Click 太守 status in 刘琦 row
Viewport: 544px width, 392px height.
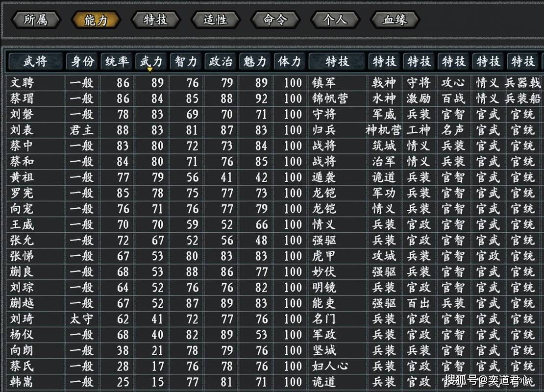(82, 319)
